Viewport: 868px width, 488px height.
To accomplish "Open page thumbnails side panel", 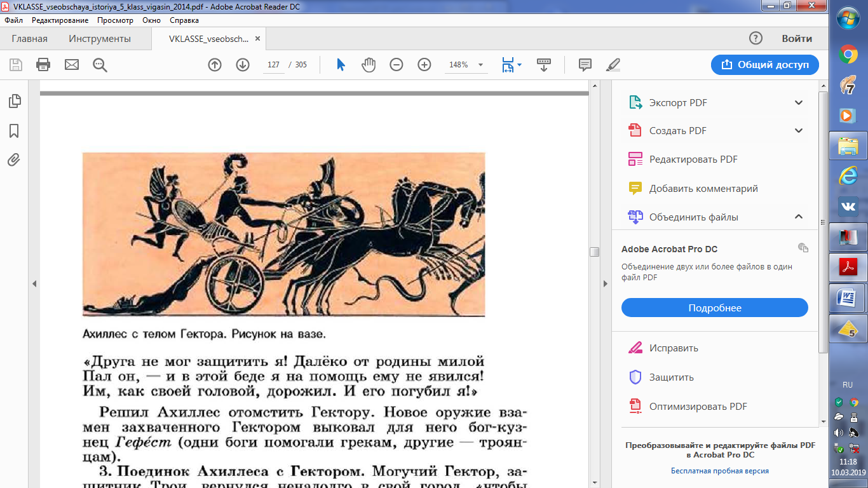I will [14, 101].
